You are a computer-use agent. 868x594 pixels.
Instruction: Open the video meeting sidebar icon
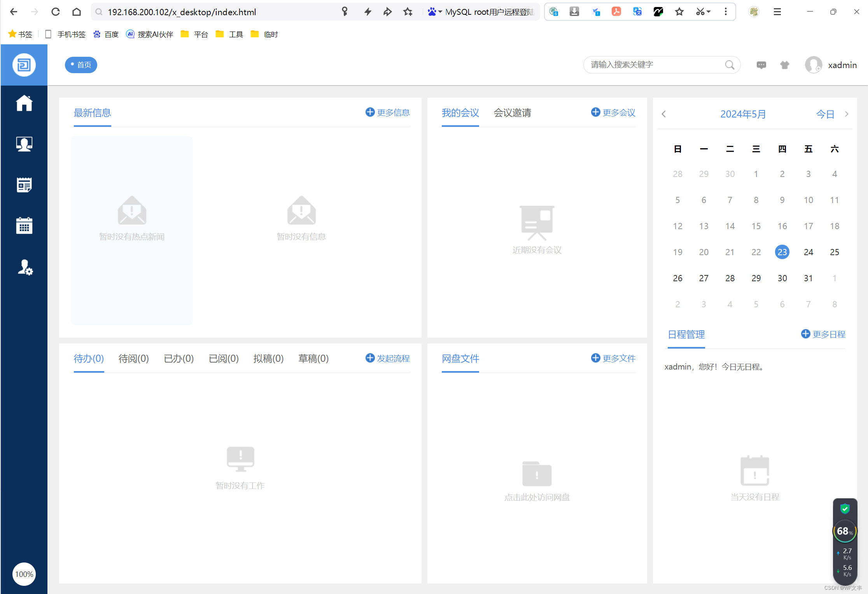[x=24, y=144]
